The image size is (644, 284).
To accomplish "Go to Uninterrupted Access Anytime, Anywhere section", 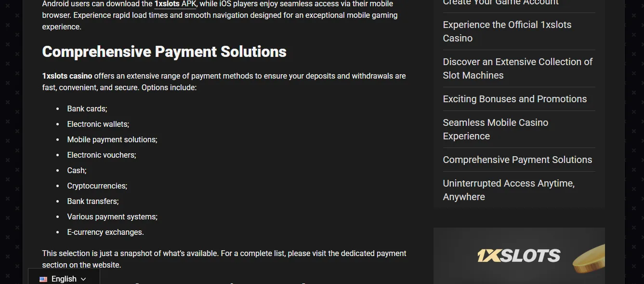I will click(x=509, y=190).
